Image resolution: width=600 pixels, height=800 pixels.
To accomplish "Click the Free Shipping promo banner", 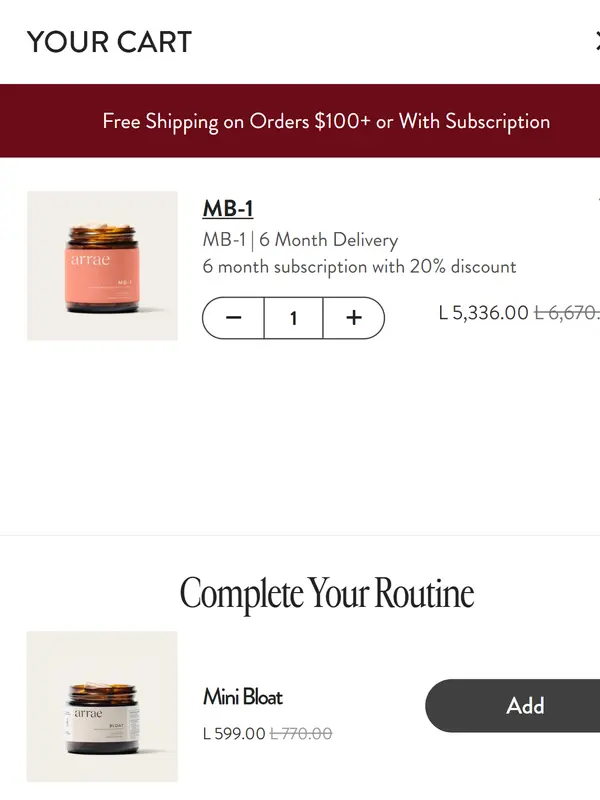I will point(300,121).
